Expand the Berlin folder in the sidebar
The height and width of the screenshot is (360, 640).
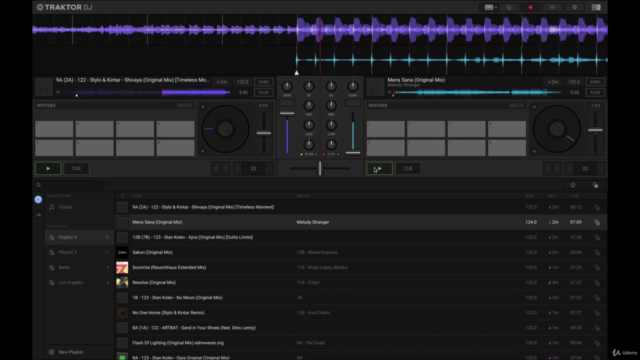click(x=79, y=268)
